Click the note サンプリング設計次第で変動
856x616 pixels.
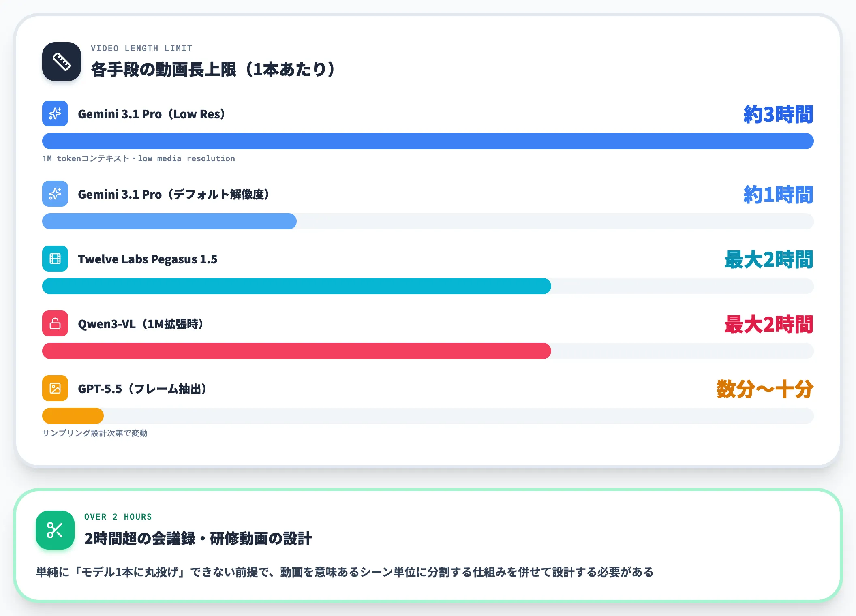95,433
